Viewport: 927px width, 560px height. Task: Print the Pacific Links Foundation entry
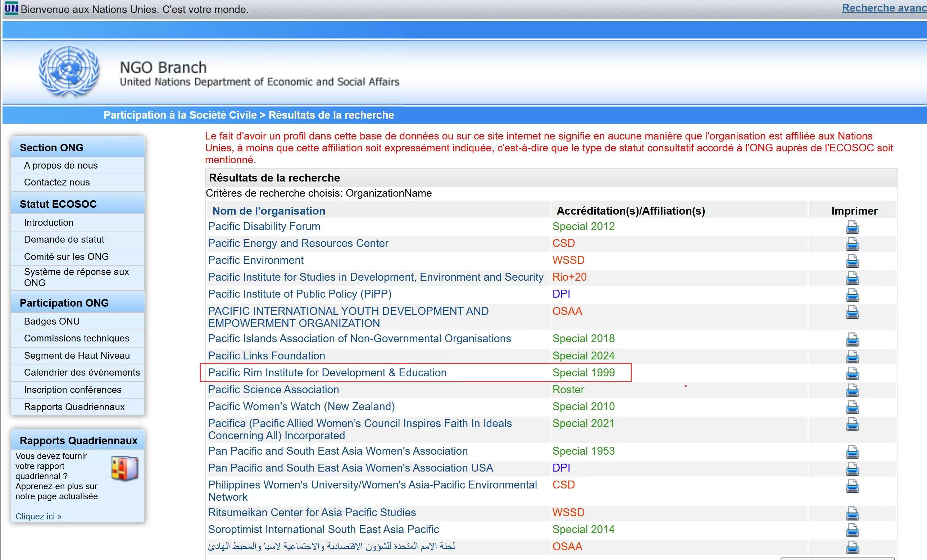point(852,357)
